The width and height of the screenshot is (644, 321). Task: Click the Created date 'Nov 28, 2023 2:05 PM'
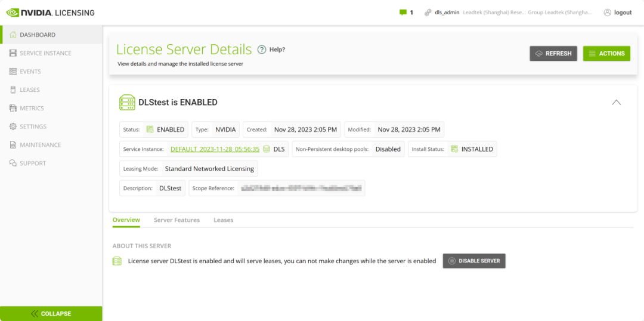pyautogui.click(x=305, y=129)
